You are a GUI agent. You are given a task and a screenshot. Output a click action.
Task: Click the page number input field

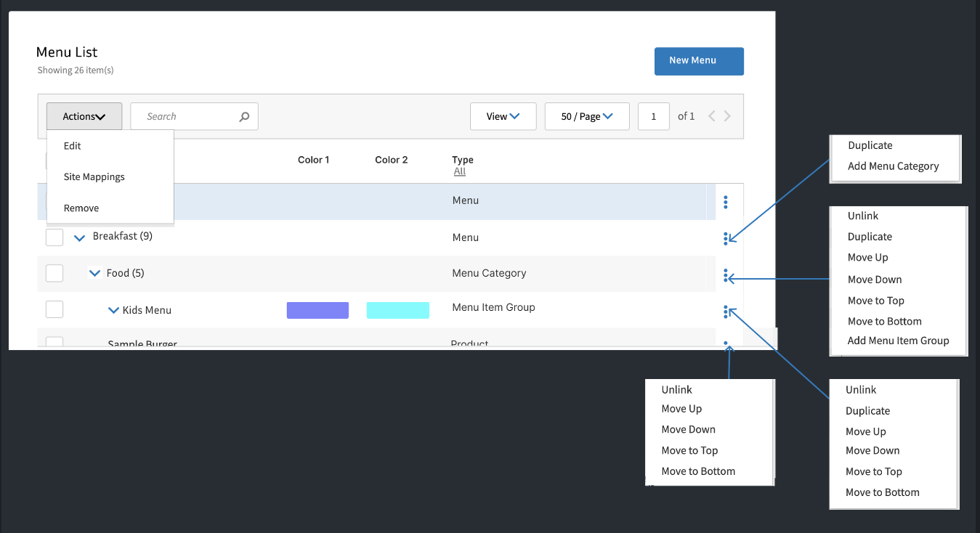pyautogui.click(x=653, y=116)
